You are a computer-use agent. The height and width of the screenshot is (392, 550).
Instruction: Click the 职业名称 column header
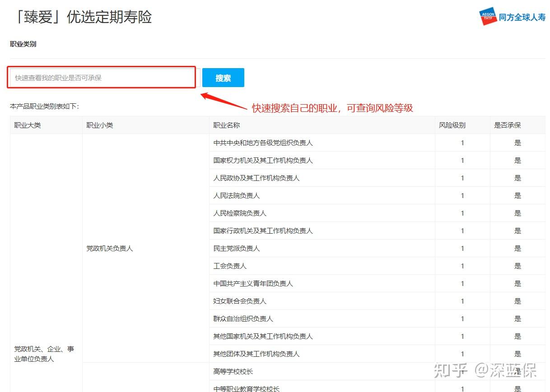228,125
